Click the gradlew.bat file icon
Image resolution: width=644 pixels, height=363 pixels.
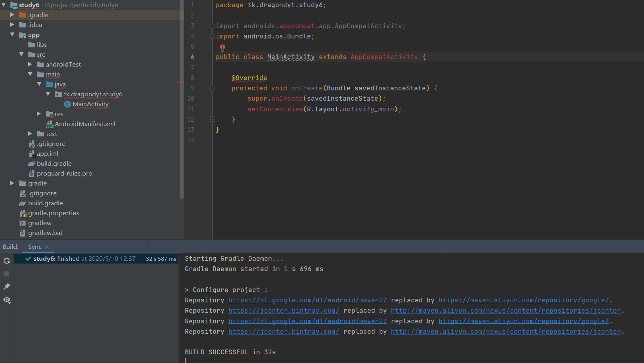pos(23,233)
